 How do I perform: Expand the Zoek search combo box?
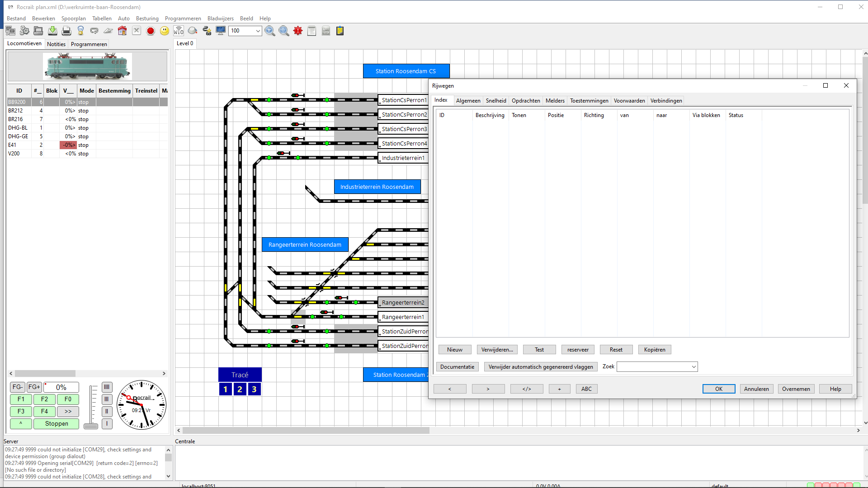pos(693,367)
